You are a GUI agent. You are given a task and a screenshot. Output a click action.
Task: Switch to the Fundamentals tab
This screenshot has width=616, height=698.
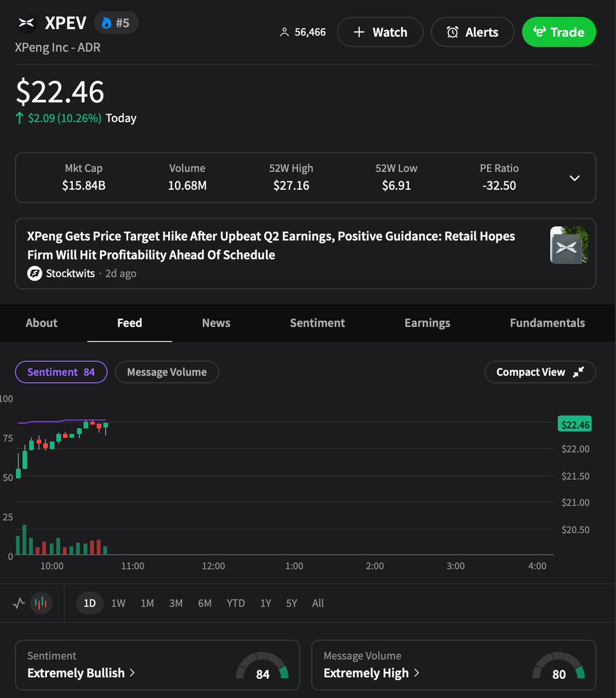point(547,323)
